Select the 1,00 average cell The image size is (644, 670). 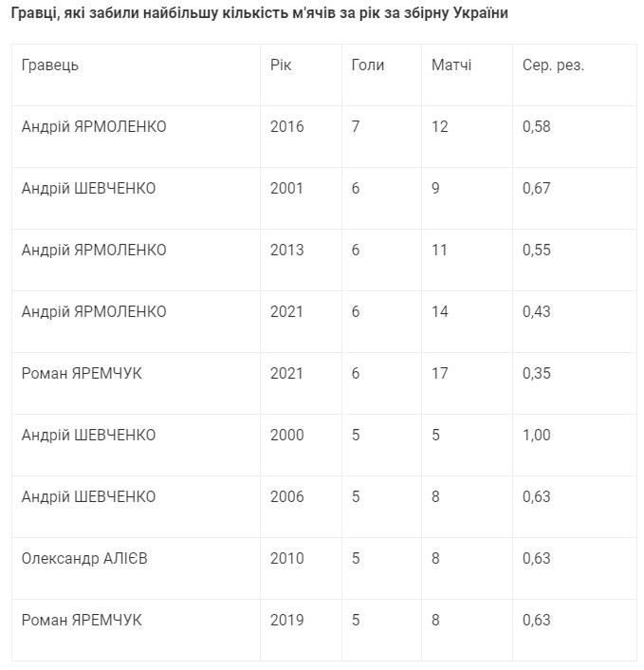point(537,435)
